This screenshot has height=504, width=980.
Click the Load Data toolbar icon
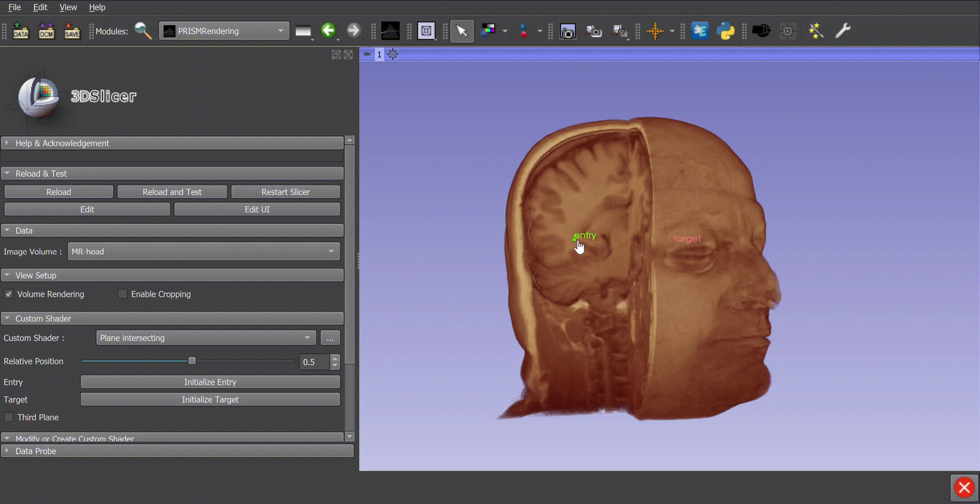[21, 31]
